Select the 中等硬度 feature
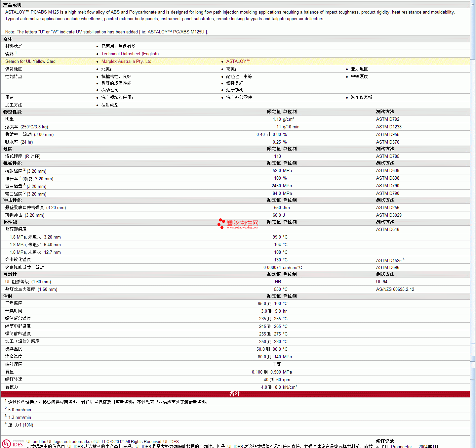 pos(359,76)
